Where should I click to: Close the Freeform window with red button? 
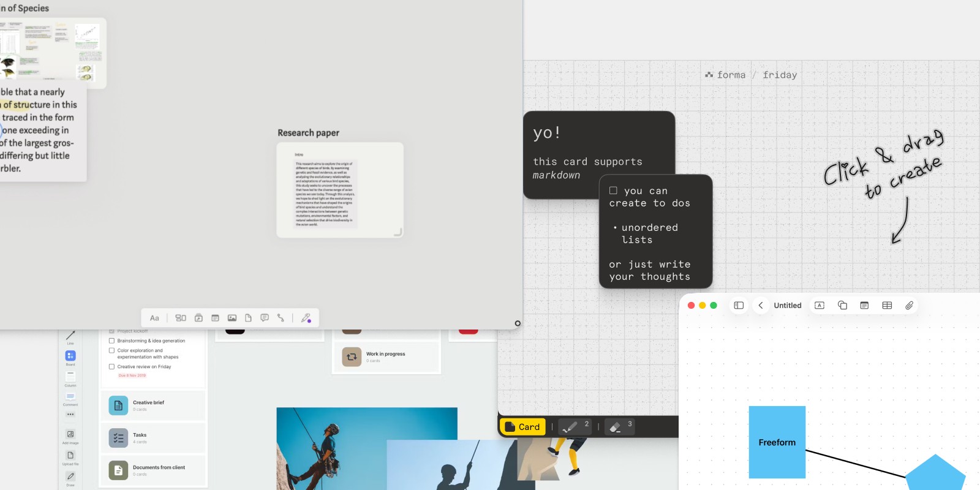click(692, 305)
